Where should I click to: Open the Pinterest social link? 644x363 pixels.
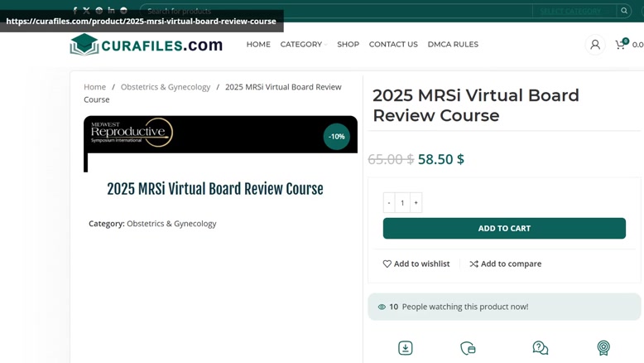click(99, 11)
